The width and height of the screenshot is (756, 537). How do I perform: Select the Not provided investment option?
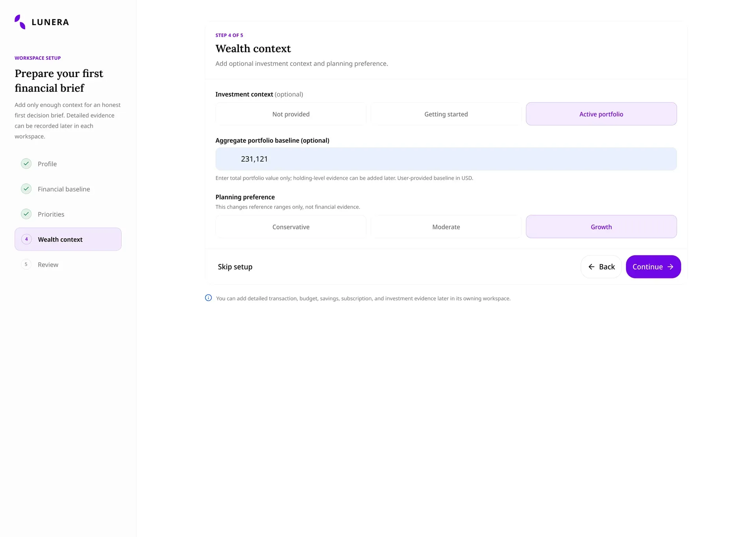291,114
